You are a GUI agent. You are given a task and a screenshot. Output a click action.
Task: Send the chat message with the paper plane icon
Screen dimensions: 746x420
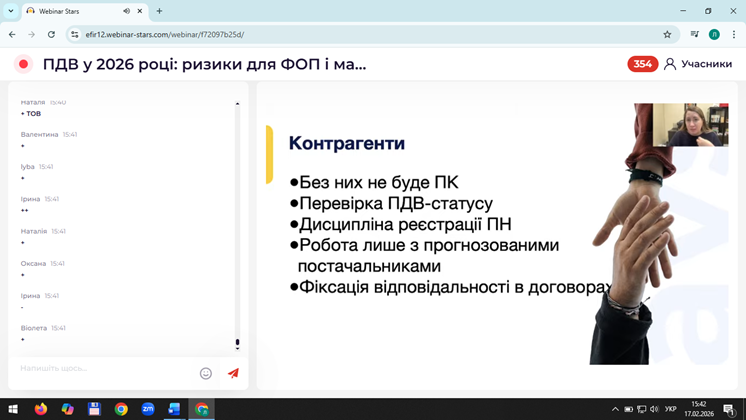pyautogui.click(x=233, y=373)
